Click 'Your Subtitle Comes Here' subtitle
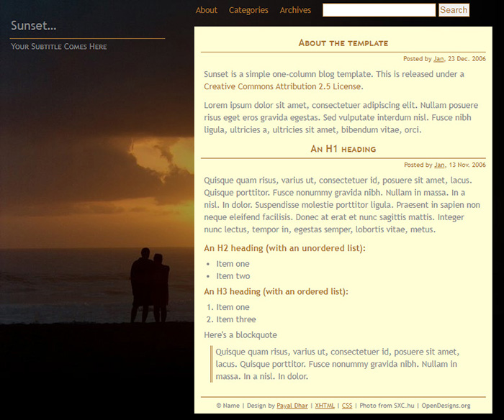The width and height of the screenshot is (504, 420). pos(59,47)
